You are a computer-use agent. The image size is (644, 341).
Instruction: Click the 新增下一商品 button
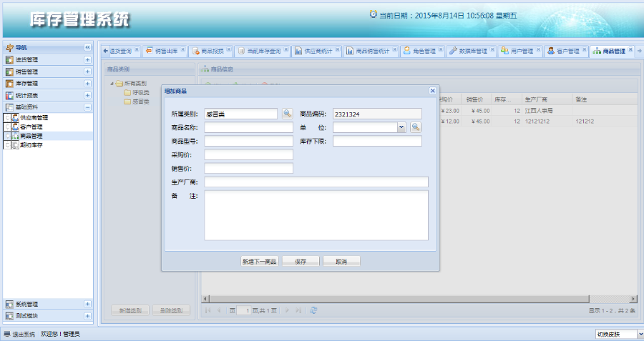[260, 262]
